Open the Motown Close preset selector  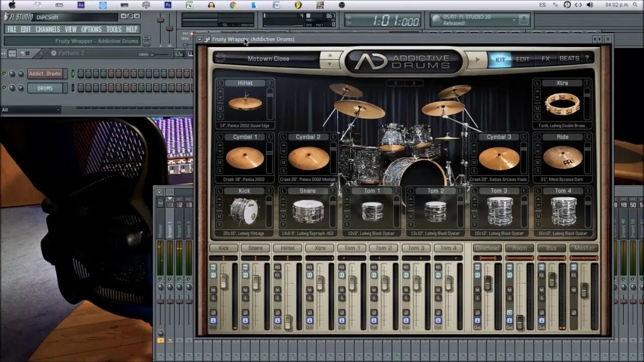tap(268, 59)
